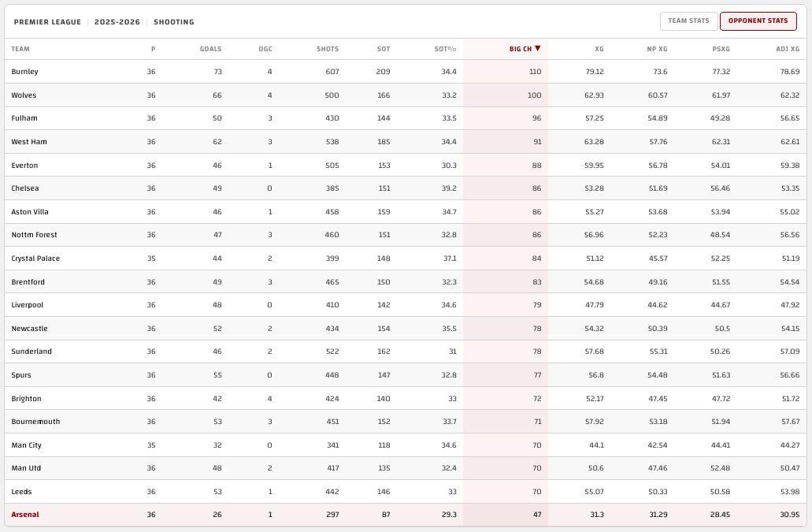Screen dimensions: 812x532
Task: Sort table by the P column
Action: 153,49
